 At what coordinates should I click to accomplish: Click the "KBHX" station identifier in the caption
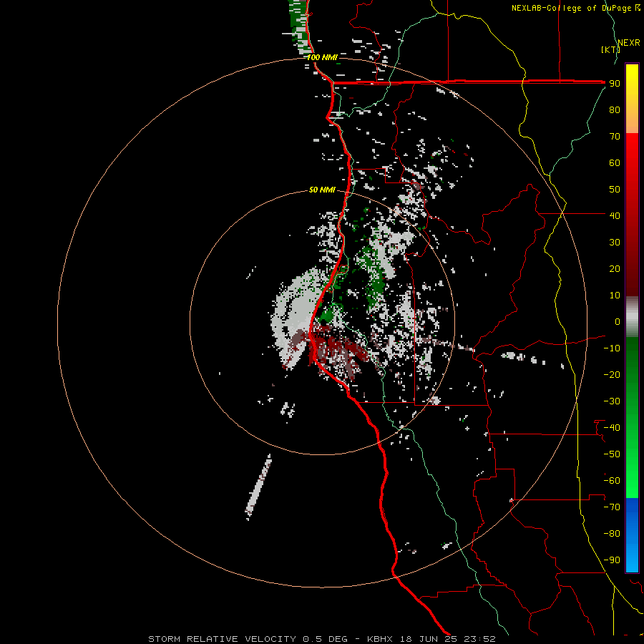380,639
